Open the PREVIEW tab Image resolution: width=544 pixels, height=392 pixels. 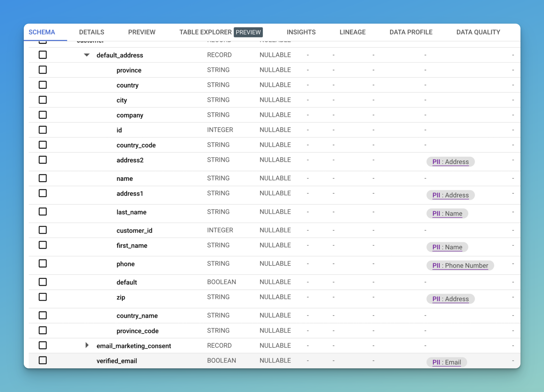point(142,32)
